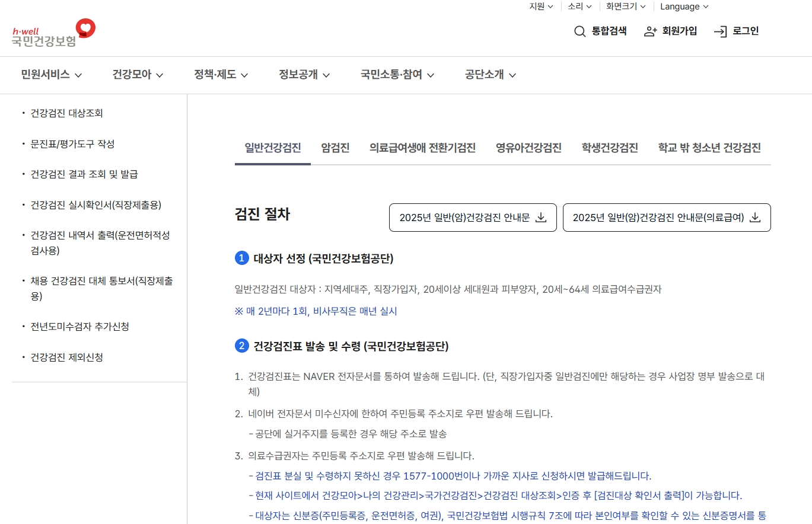This screenshot has width=812, height=524.
Task: Switch to the 암검진 tab
Action: pyautogui.click(x=335, y=148)
